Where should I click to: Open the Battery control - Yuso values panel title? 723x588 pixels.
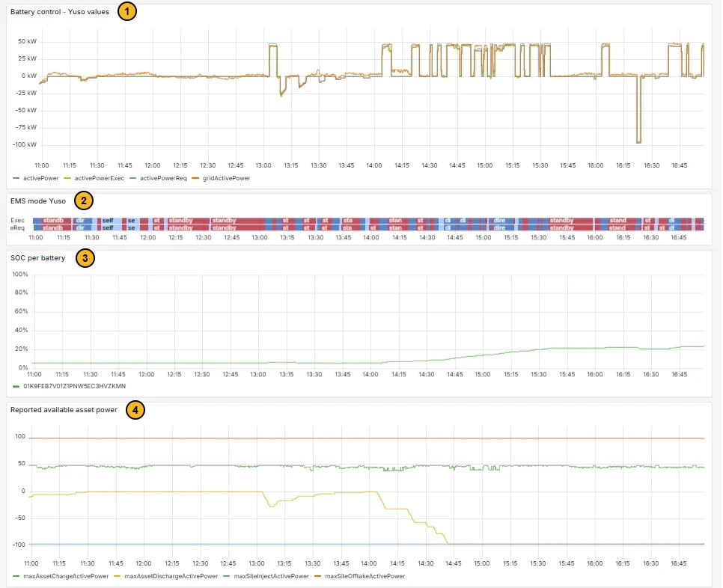(x=59, y=12)
